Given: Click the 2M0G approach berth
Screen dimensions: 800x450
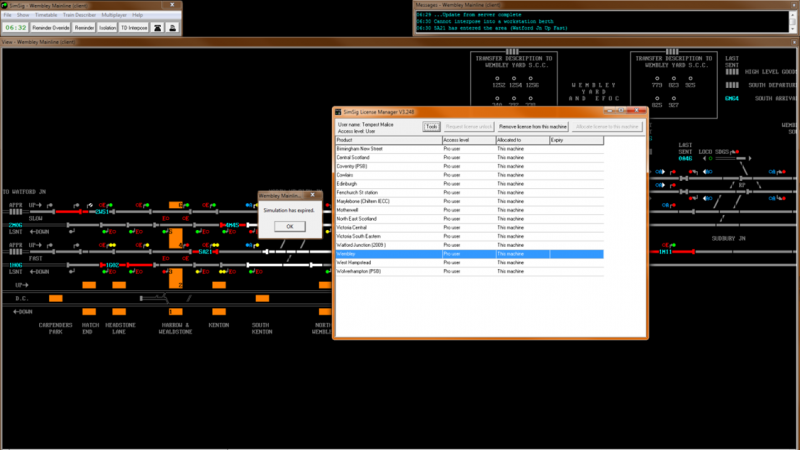Looking at the screenshot, I should point(15,225).
